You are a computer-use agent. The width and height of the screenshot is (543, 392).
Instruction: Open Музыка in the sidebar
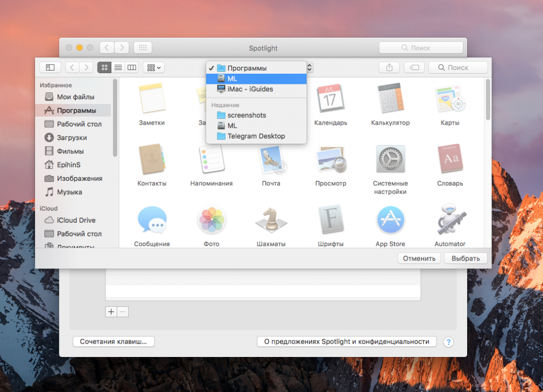coord(73,192)
